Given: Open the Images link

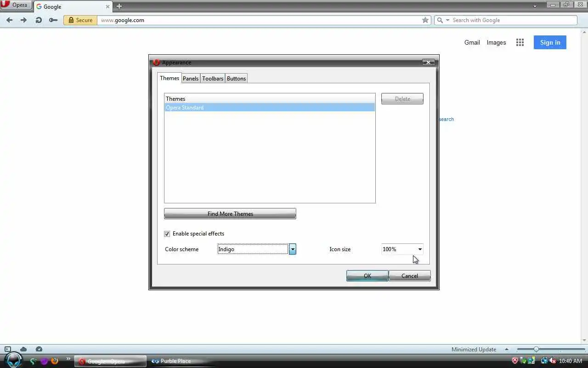Looking at the screenshot, I should (x=496, y=42).
